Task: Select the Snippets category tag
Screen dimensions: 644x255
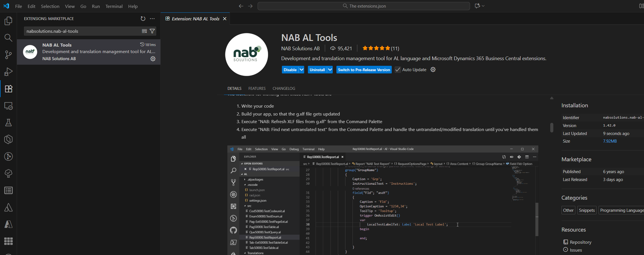Action: tap(587, 210)
